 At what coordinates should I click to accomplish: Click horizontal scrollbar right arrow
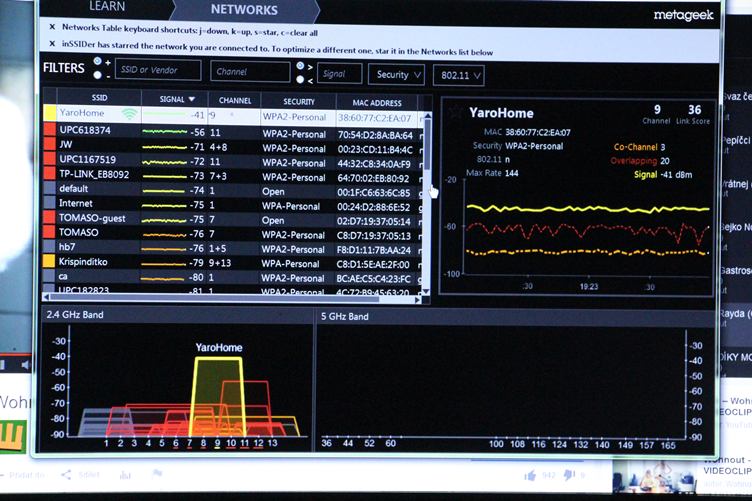click(x=418, y=300)
